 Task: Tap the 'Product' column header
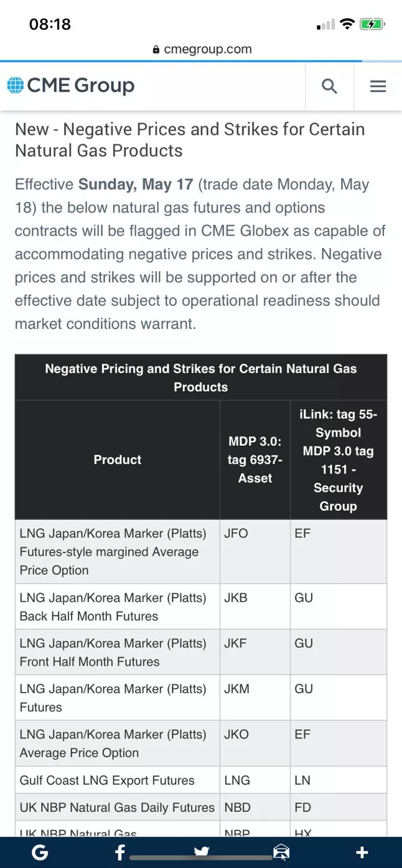[117, 459]
